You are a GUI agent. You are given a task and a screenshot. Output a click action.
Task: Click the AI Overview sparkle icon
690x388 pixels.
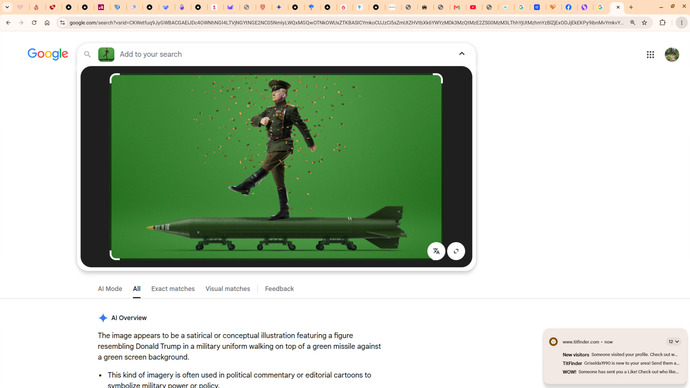(103, 318)
